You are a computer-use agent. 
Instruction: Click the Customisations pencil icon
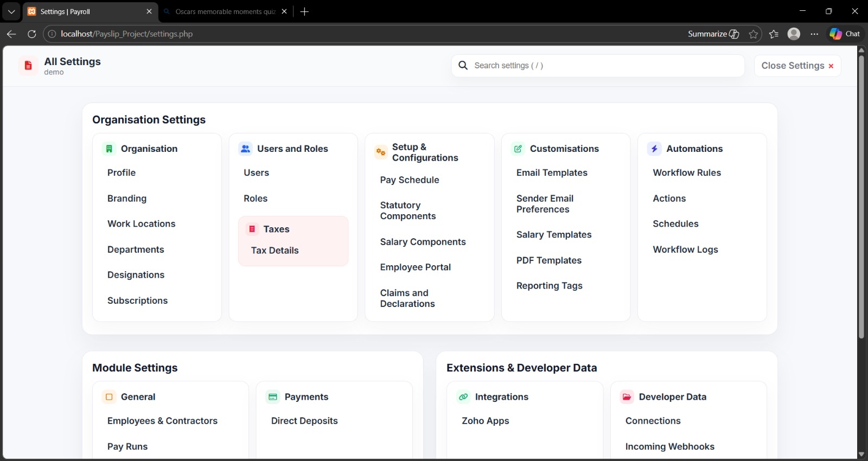518,149
